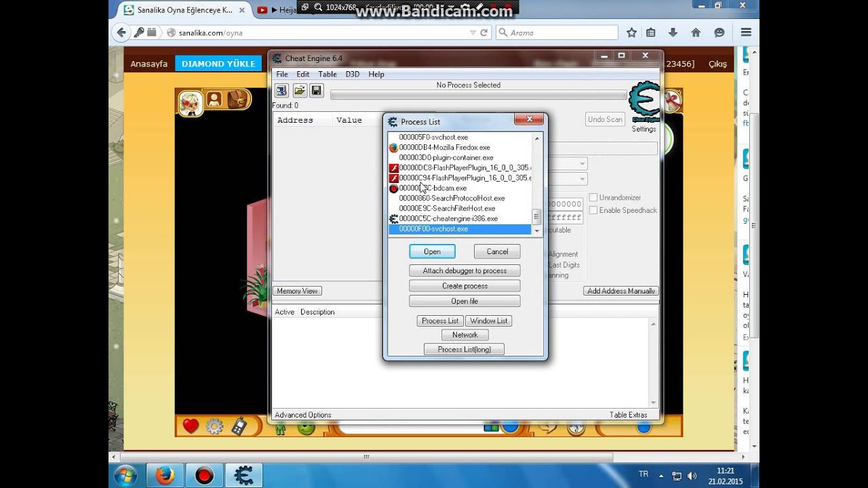Viewport: 868px width, 488px height.
Task: Open the Edit menu in Cheat Engine
Action: pos(303,74)
